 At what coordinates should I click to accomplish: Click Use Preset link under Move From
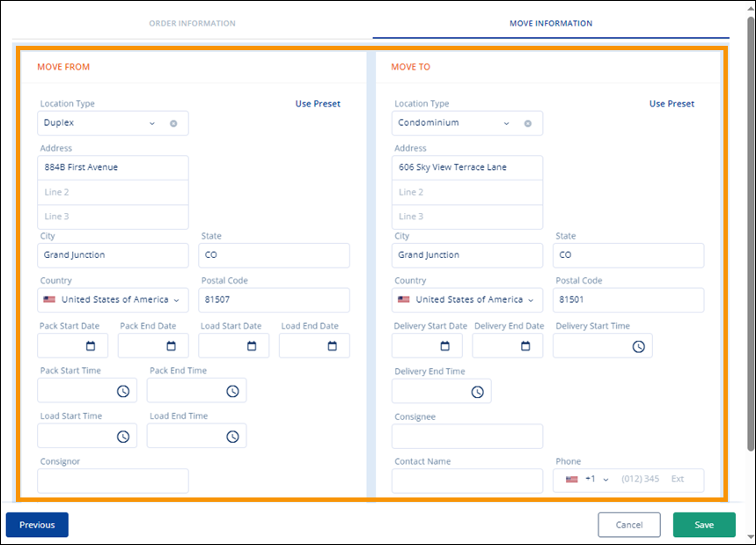pos(318,104)
